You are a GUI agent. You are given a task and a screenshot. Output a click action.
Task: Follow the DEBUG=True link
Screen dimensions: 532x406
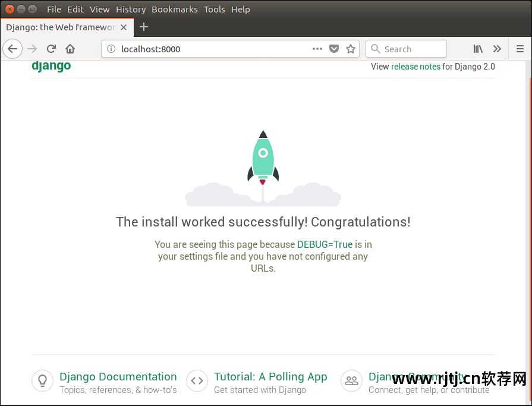[325, 244]
